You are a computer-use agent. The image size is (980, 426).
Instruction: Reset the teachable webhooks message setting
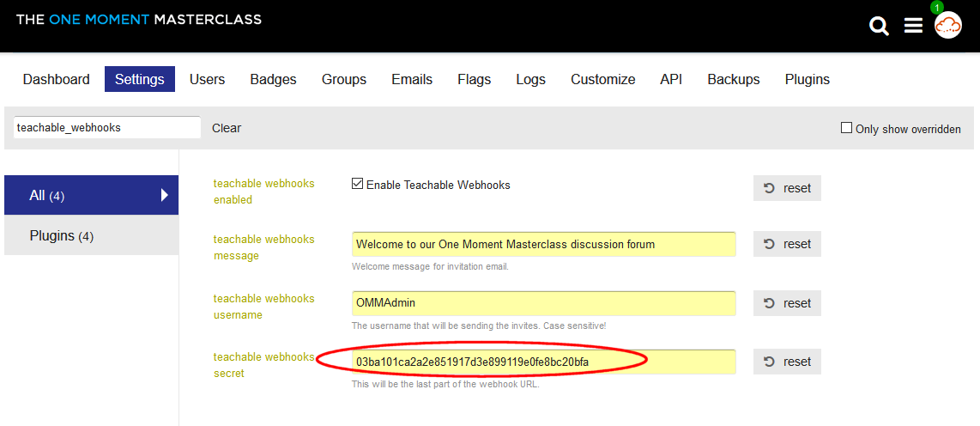tap(787, 244)
